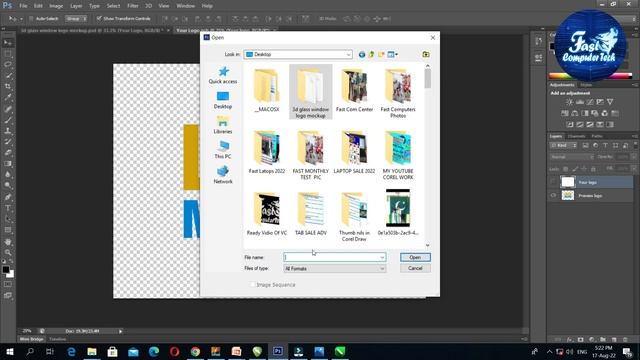Select the Horizontal Type tool
Image resolution: width=640 pixels, height=360 pixels.
coord(8,208)
